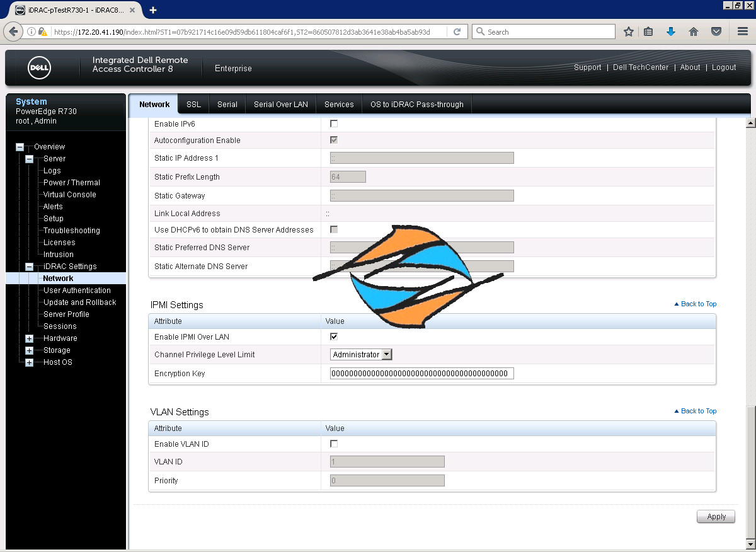Open Alerts in the sidebar tree
756x552 pixels.
53,207
